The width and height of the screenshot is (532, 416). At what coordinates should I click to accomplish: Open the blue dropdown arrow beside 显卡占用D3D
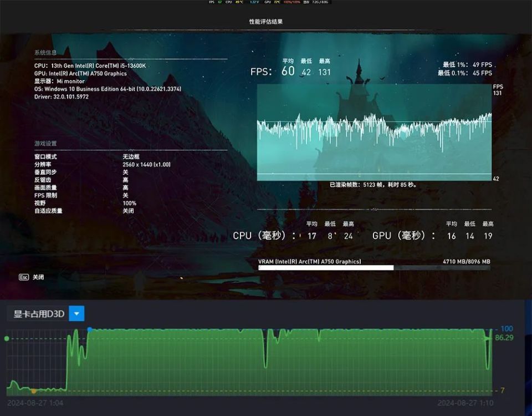click(x=76, y=313)
